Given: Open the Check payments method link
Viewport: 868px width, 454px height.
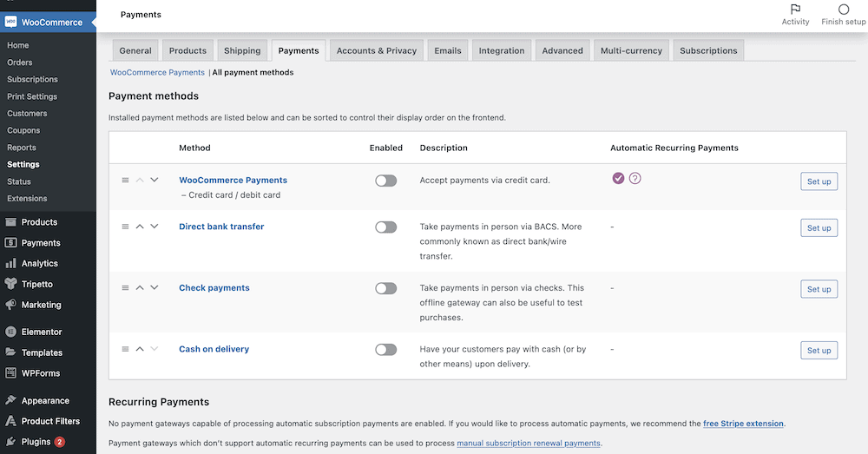Looking at the screenshot, I should 214,288.
